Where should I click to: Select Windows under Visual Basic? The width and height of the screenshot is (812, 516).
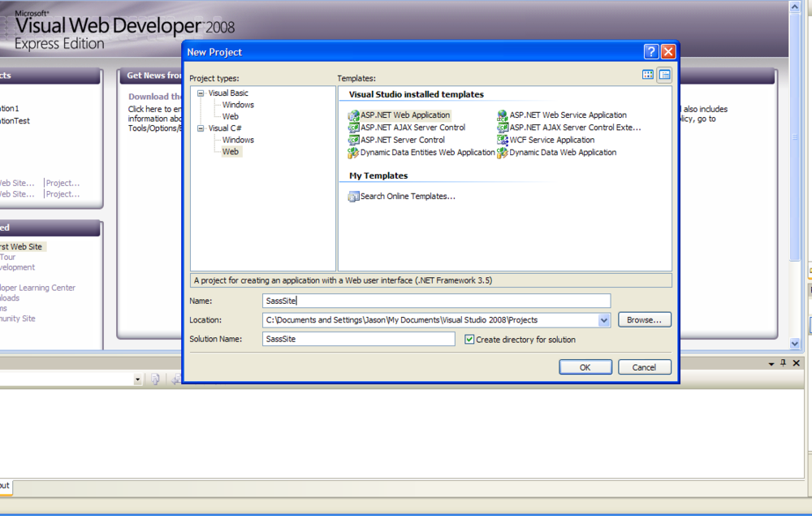[238, 105]
